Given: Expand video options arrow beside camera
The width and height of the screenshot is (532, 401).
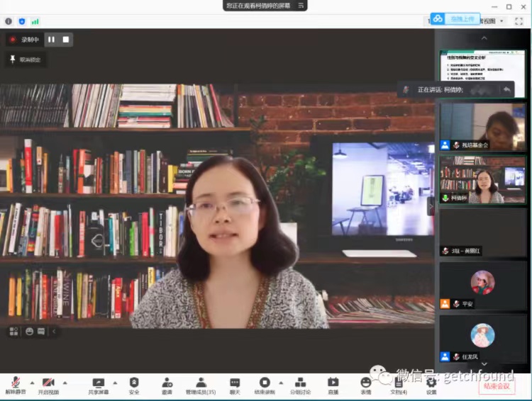Looking at the screenshot, I should [65, 383].
